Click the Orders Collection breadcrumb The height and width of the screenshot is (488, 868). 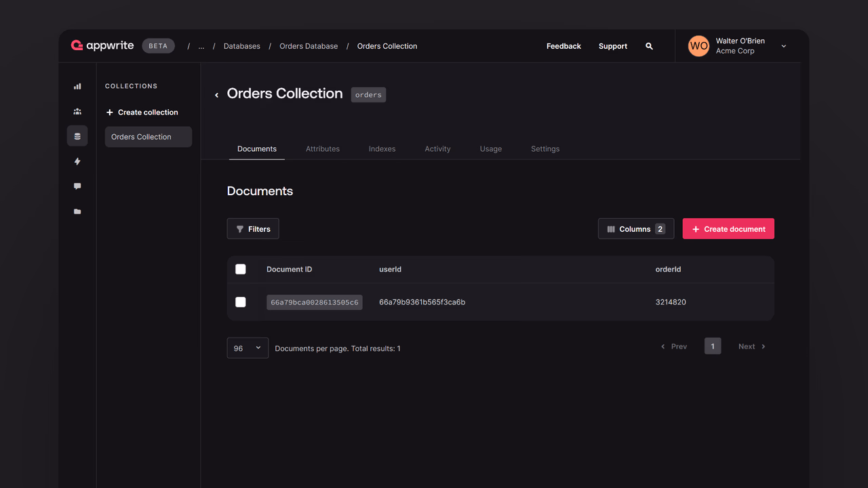coord(387,46)
